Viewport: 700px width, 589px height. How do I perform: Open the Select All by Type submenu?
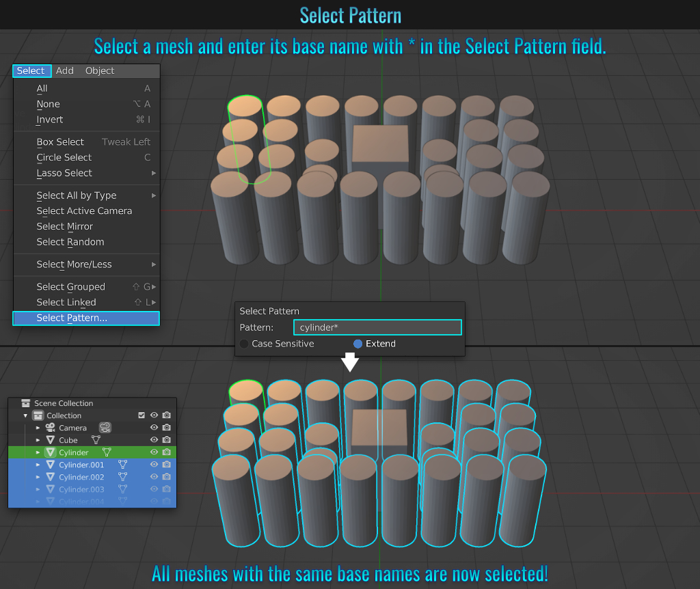pos(87,195)
